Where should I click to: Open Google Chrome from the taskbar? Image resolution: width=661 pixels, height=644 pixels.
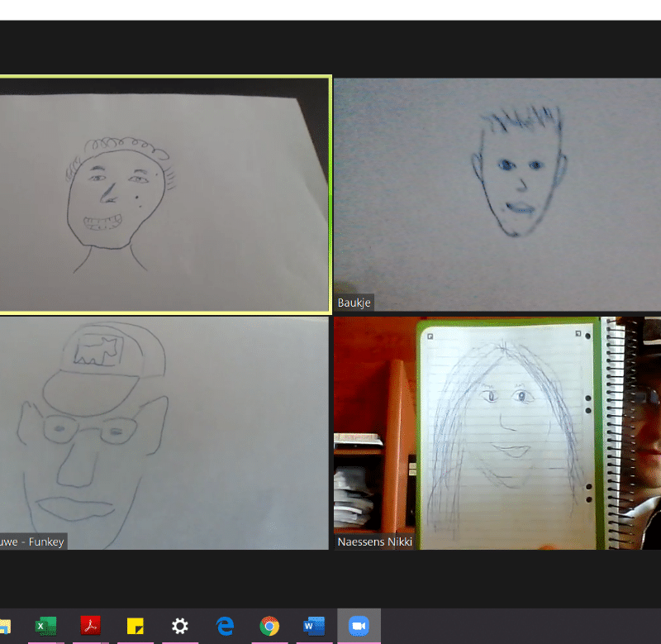pos(269,627)
